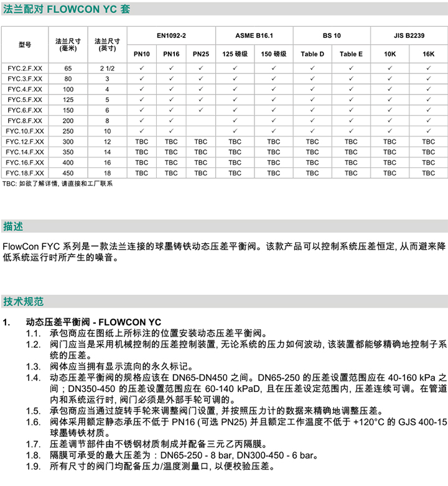Click the footnote 'TBC: 如欲了解详情, 请直接和工厂联系'
This screenshot has width=448, height=486.
point(57,184)
